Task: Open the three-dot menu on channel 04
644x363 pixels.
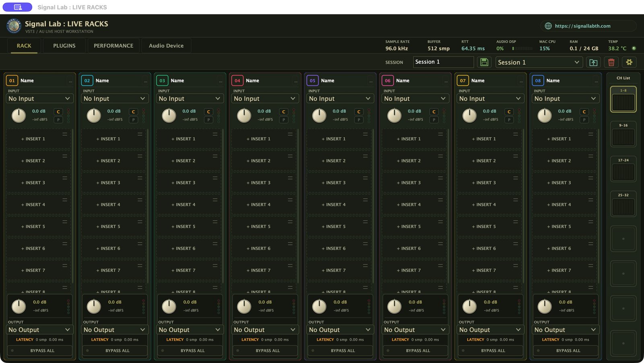Action: (x=296, y=81)
